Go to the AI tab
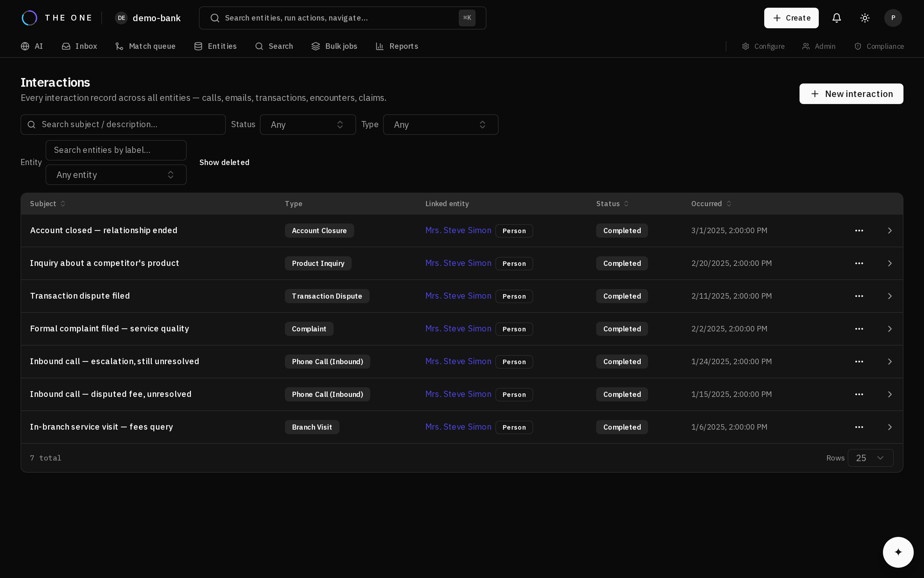Image resolution: width=924 pixels, height=578 pixels. [x=32, y=46]
